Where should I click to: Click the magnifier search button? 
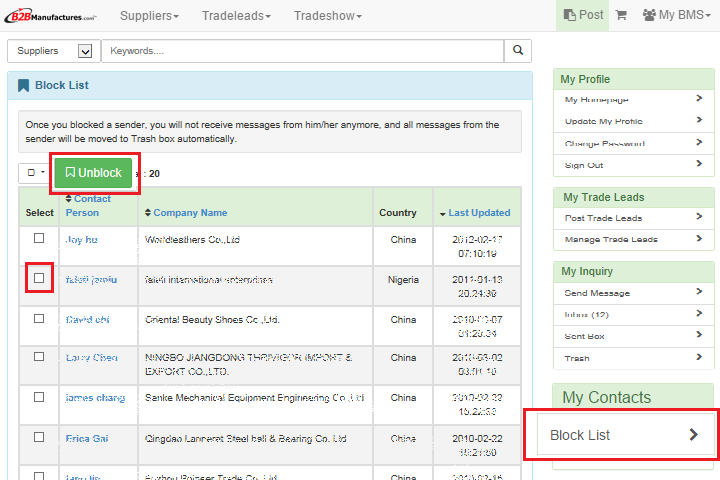tap(517, 50)
